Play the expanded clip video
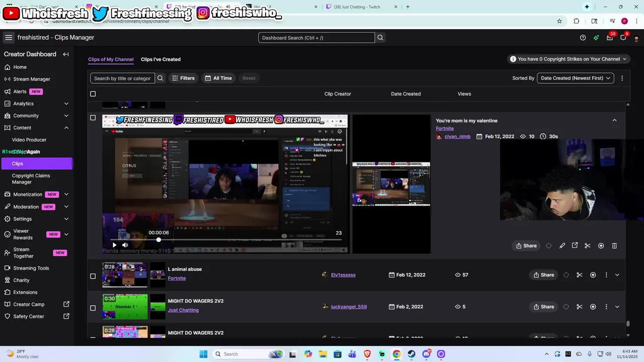 (x=114, y=245)
